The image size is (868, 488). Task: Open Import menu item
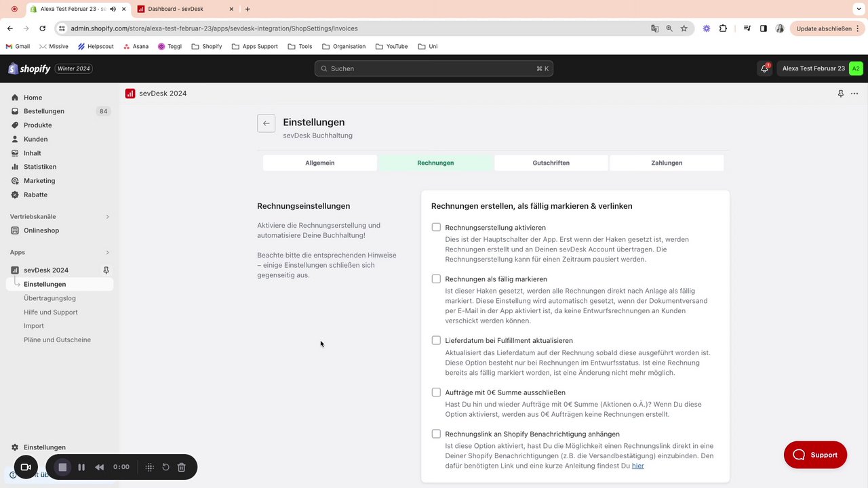point(34,326)
